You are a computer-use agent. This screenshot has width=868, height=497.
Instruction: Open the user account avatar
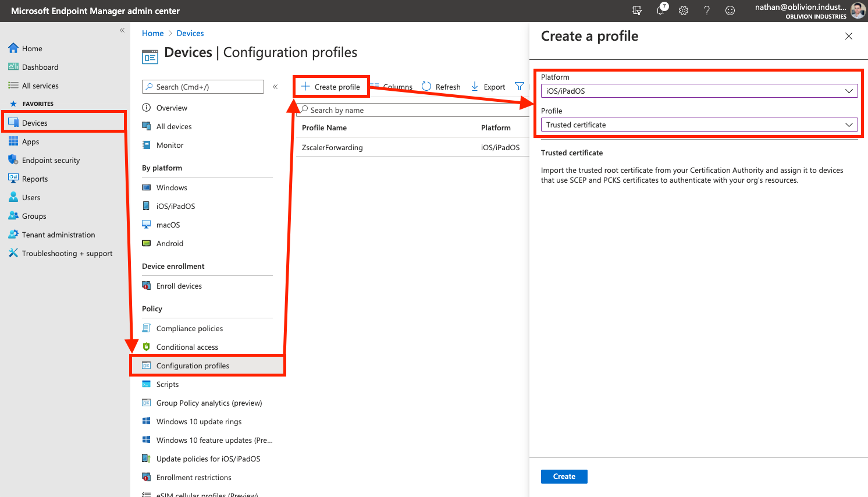[x=858, y=10]
